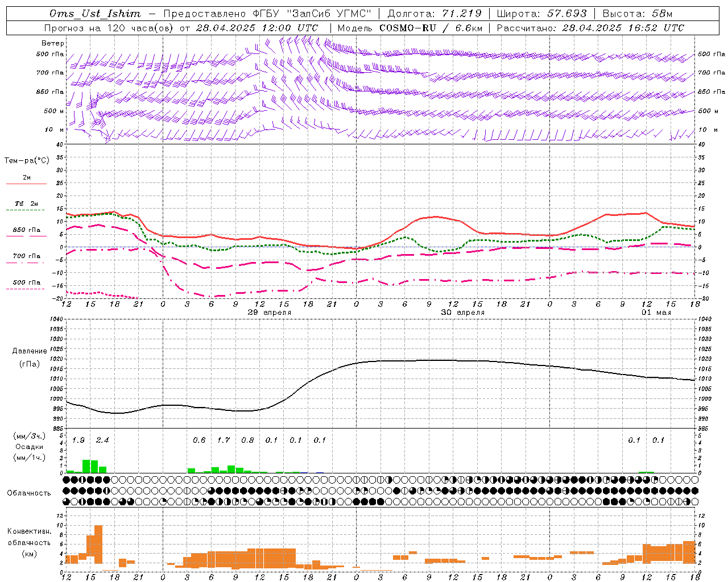Click the Широта: 57.693 value
The height and width of the screenshot is (582, 728).
(x=541, y=14)
